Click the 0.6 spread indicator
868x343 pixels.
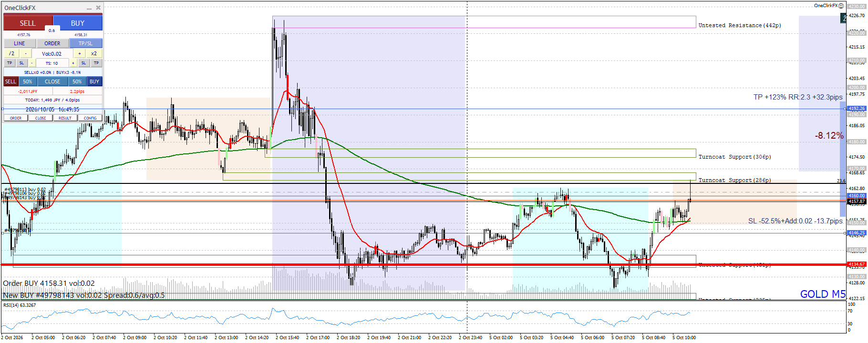52,30
